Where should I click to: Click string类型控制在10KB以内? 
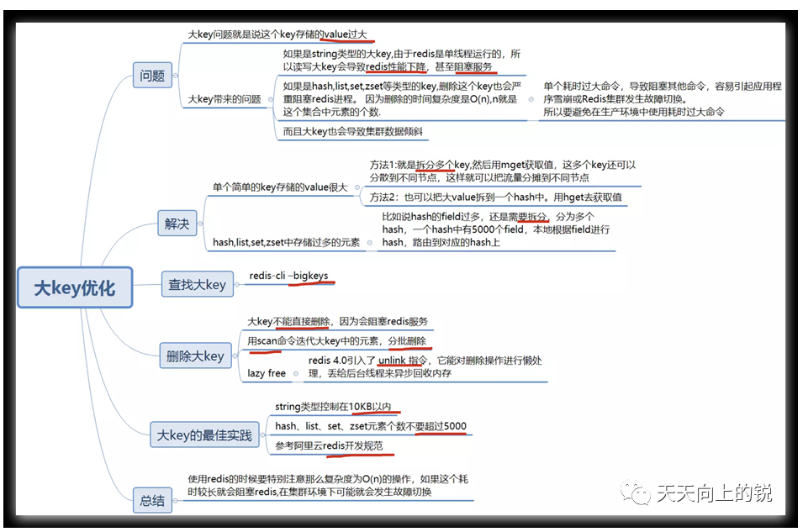click(x=333, y=407)
